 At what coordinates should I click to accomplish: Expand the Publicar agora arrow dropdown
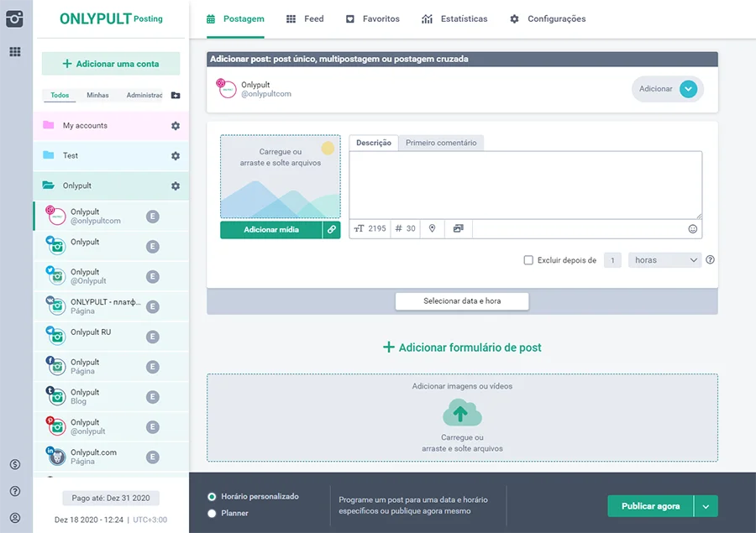tap(706, 506)
